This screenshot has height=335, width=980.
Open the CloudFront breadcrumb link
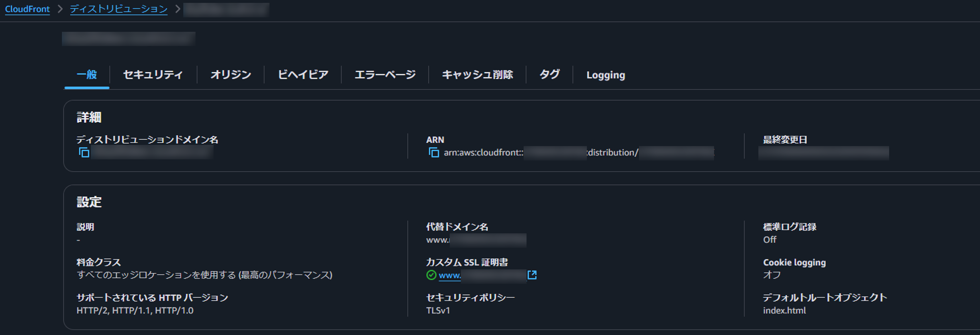(x=27, y=9)
